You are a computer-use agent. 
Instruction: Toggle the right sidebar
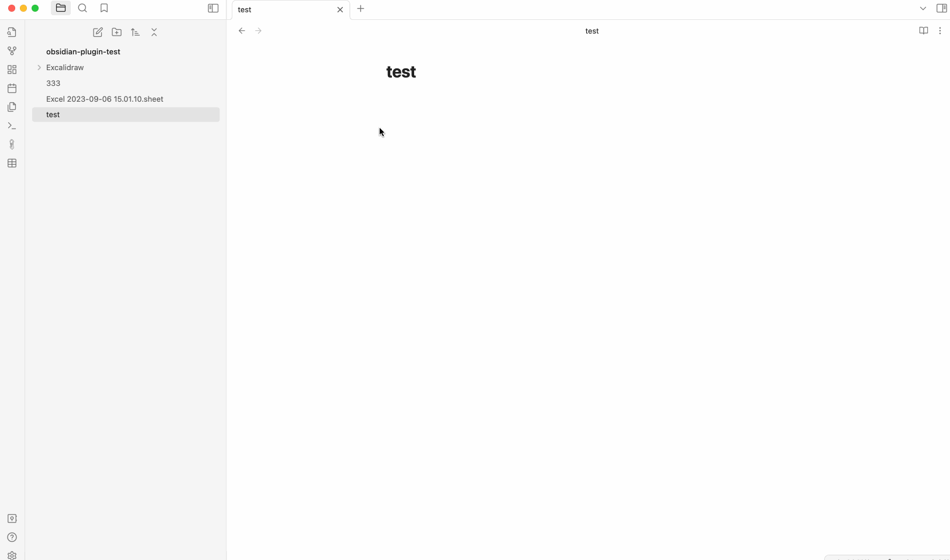pos(942,8)
